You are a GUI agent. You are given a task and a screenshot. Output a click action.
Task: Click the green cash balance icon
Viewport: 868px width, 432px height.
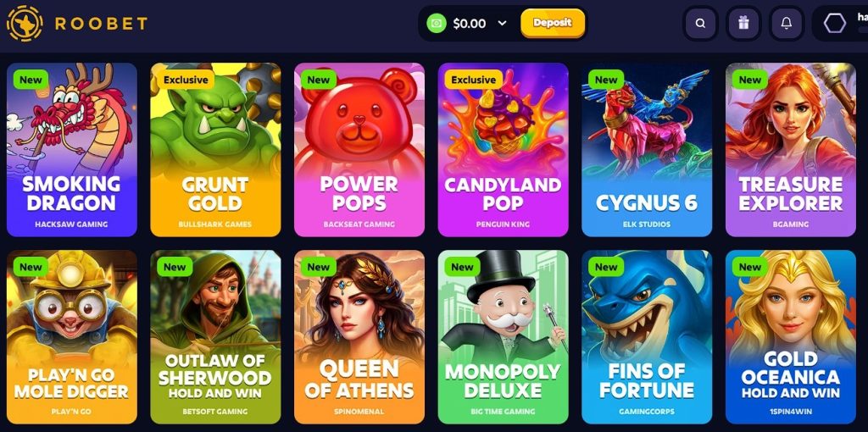coord(437,23)
